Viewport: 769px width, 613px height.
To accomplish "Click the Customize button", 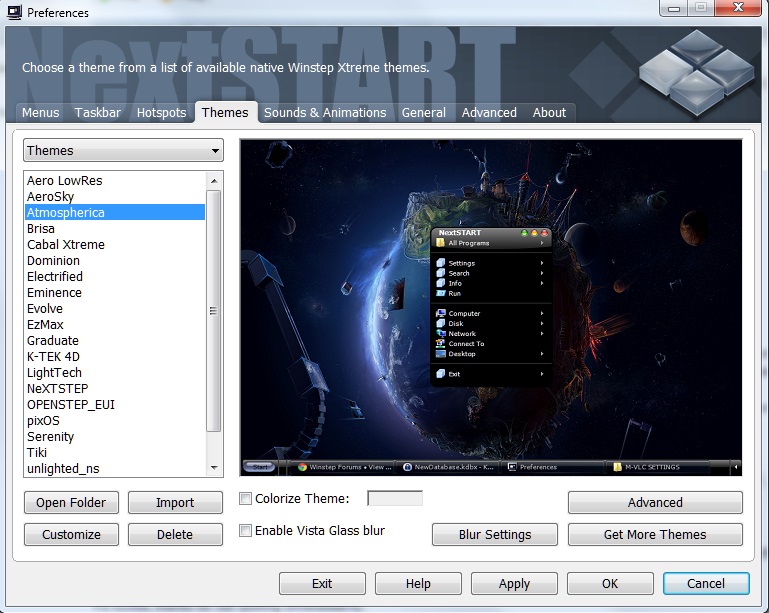I will pos(71,535).
